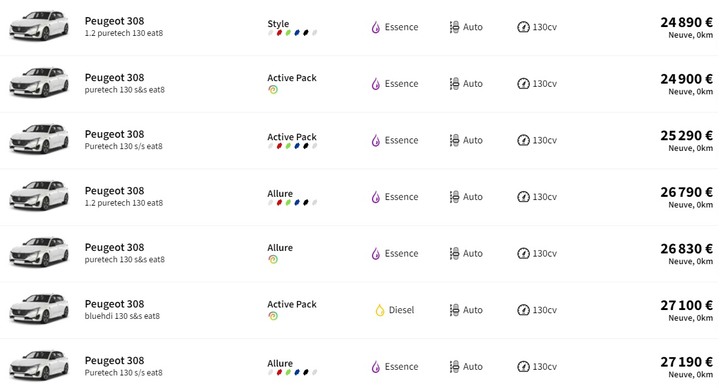
Task: Open the Peugeot 308 title in the bluehdi Diesel row
Action: pyautogui.click(x=114, y=304)
